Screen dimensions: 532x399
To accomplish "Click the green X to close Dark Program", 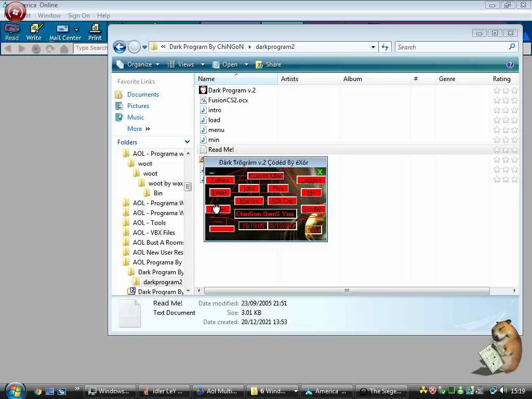I will pyautogui.click(x=320, y=172).
